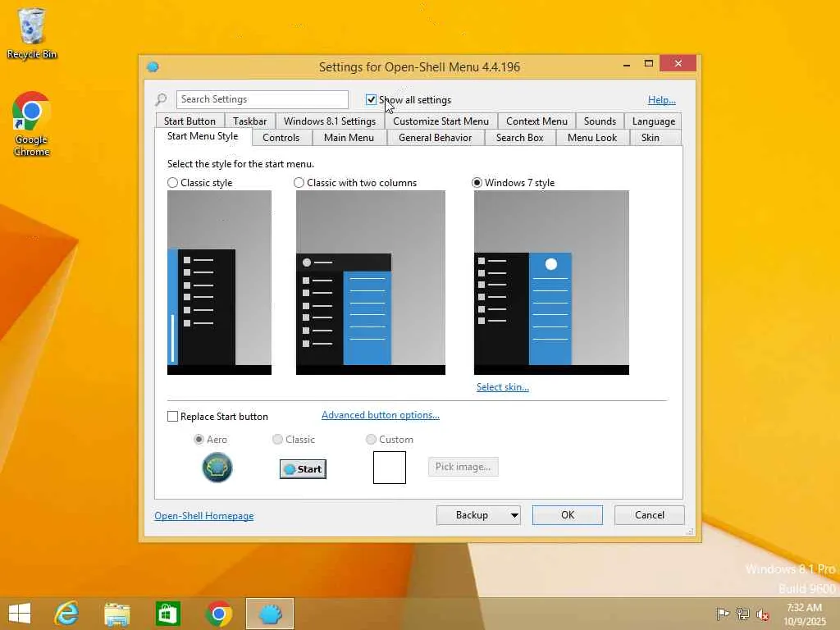The width and height of the screenshot is (840, 630).
Task: Open the Language tab
Action: pos(654,121)
